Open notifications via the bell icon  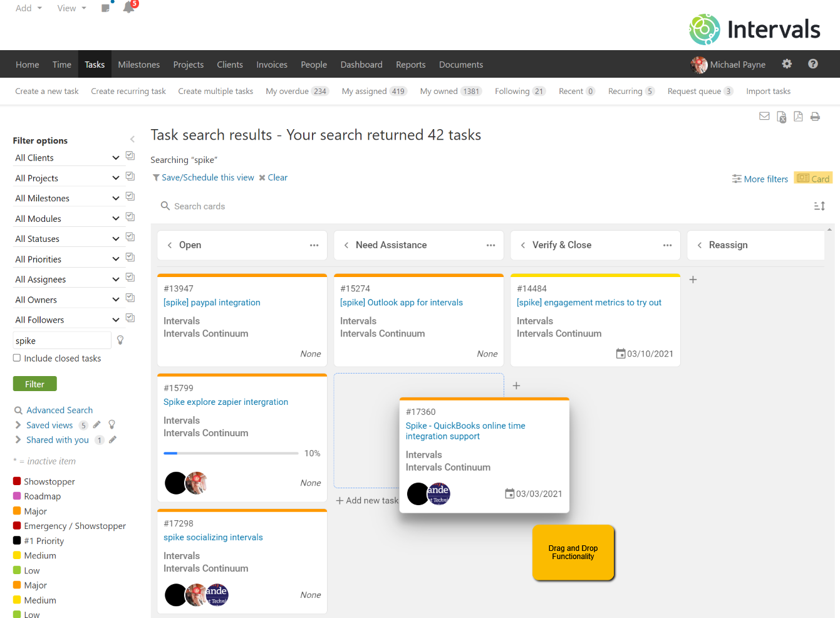[129, 8]
